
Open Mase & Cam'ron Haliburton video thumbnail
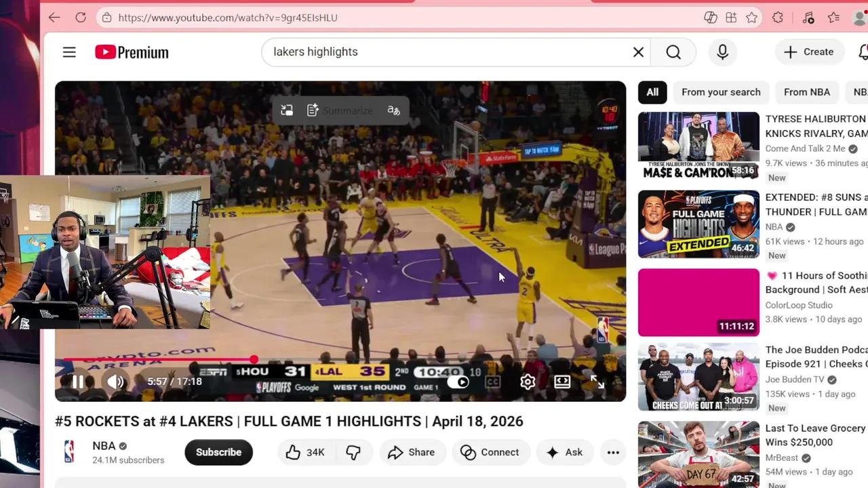click(x=698, y=146)
